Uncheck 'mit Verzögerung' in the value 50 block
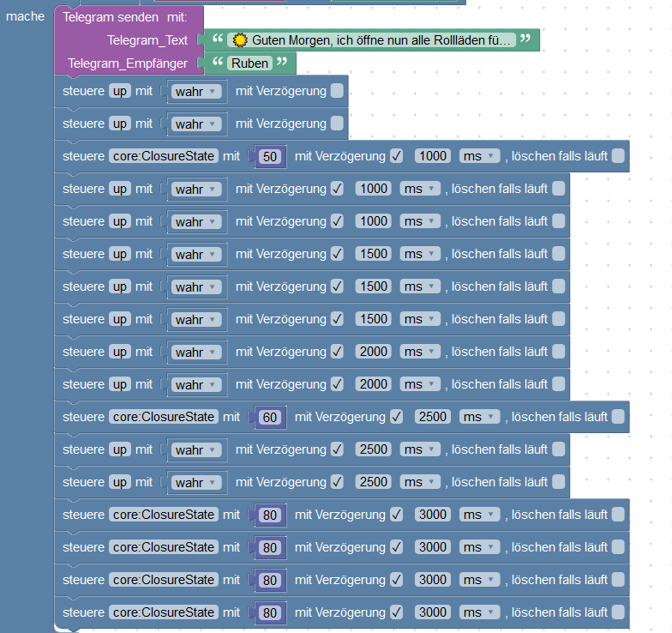 coord(396,156)
